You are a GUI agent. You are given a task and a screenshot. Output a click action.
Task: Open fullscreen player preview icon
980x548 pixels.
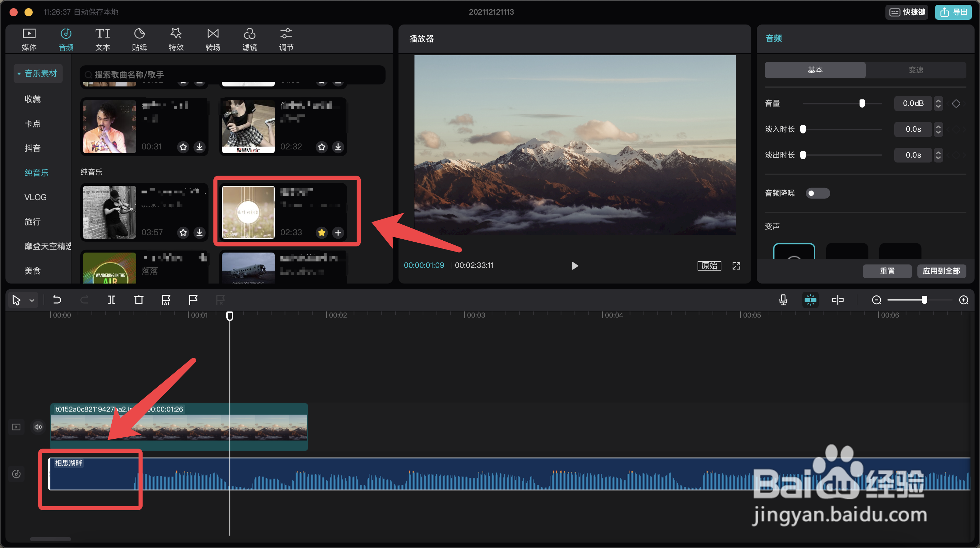pos(736,265)
